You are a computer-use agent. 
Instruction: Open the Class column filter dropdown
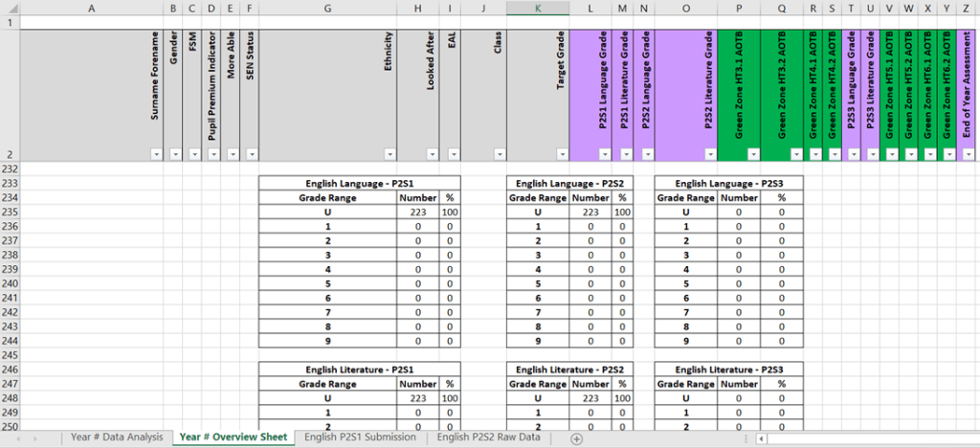[x=498, y=154]
